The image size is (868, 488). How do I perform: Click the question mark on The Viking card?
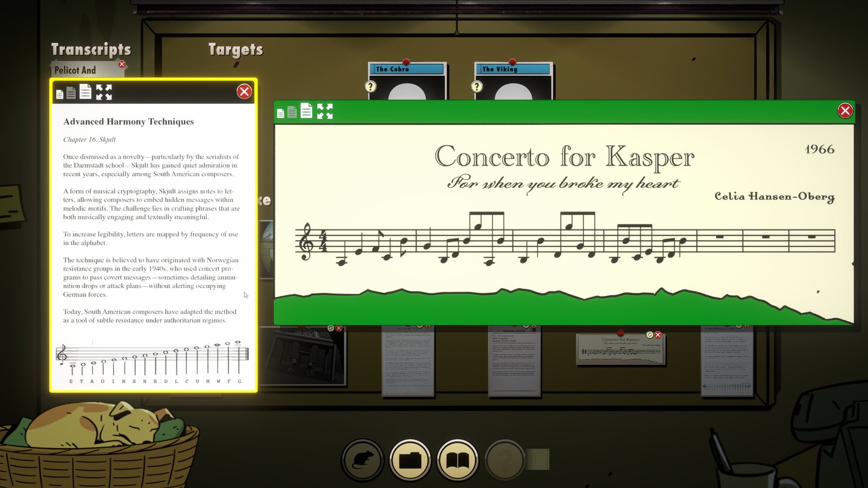pyautogui.click(x=477, y=87)
